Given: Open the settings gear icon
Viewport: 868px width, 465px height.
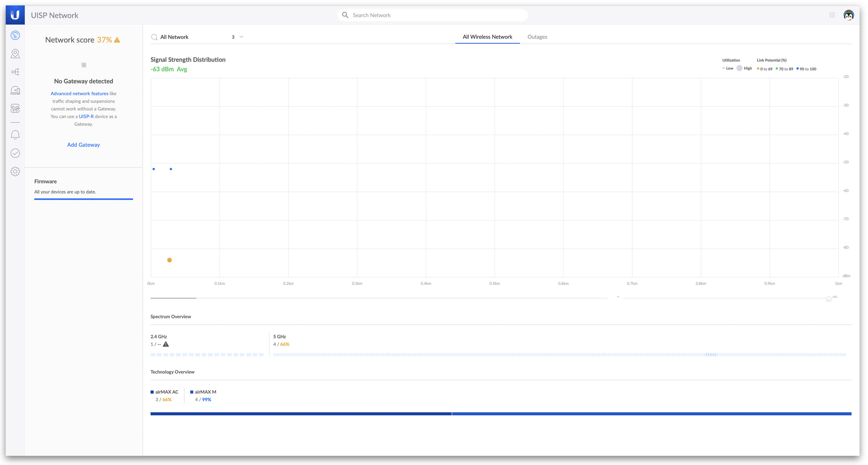Looking at the screenshot, I should point(15,171).
